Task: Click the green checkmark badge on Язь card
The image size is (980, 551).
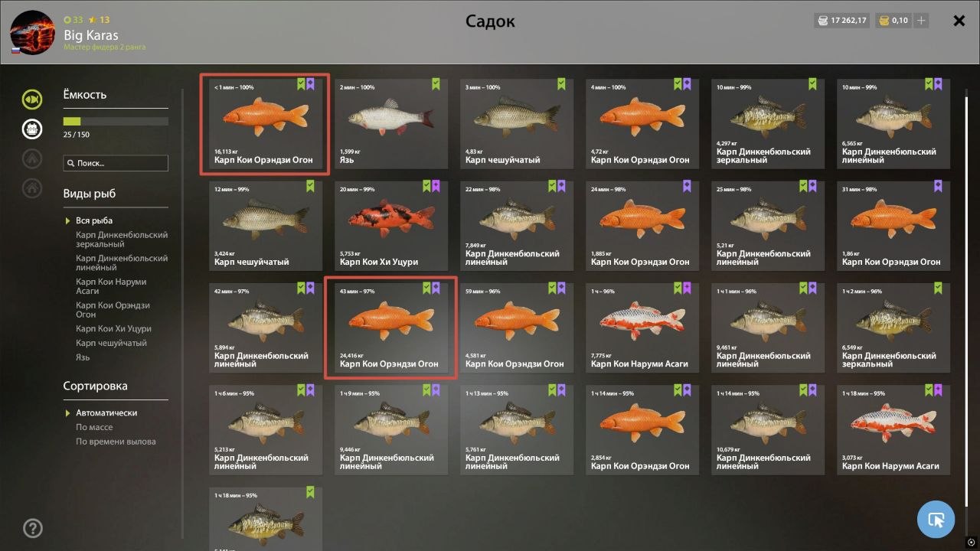Action: click(x=436, y=84)
